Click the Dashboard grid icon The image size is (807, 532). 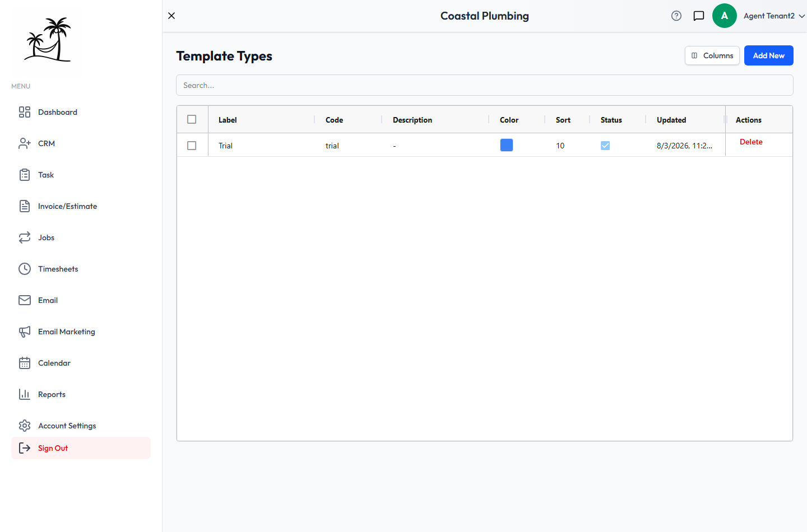(x=25, y=112)
